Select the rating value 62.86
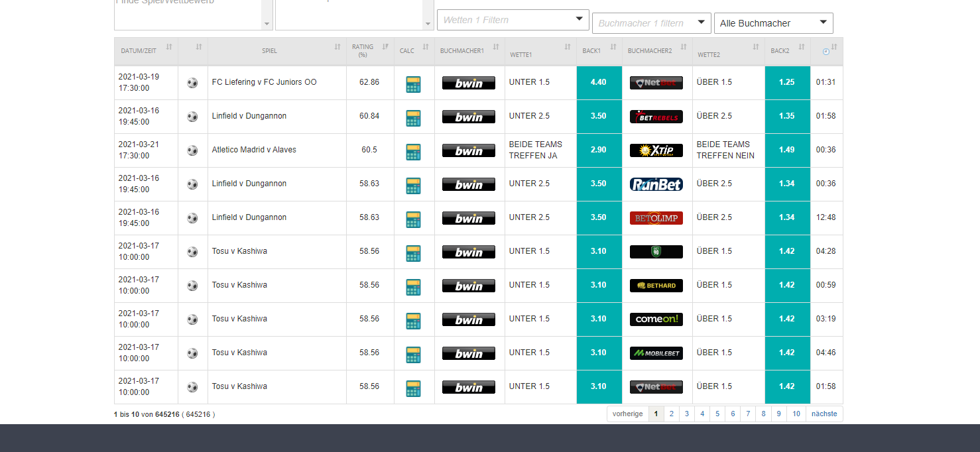The image size is (980, 452). 369,82
